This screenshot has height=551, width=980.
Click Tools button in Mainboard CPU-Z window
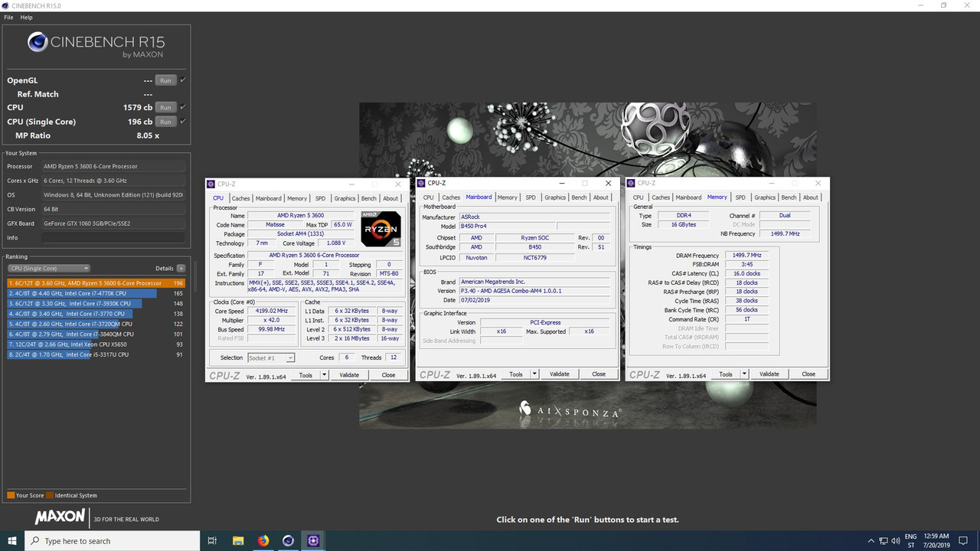[516, 374]
